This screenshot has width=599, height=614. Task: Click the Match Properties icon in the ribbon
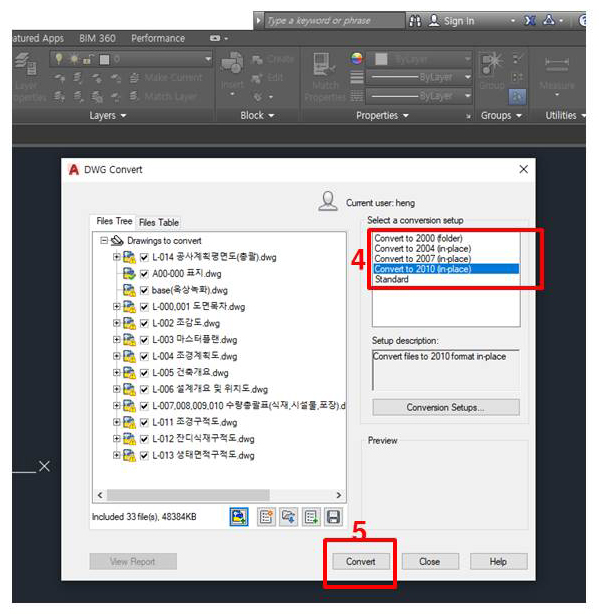pyautogui.click(x=323, y=64)
